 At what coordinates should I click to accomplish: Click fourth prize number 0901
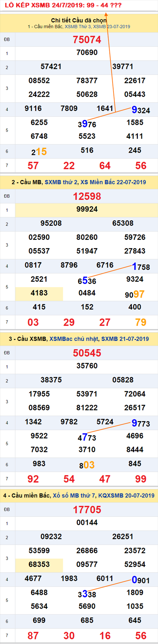141,580
